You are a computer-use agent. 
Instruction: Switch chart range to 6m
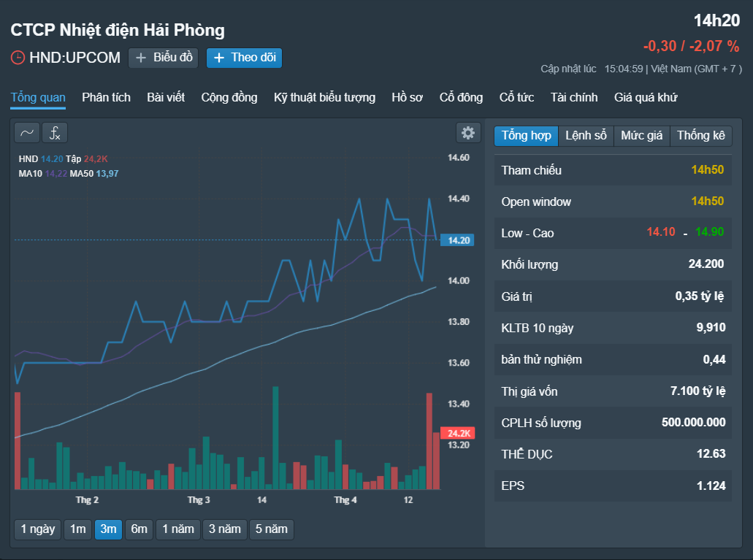(x=139, y=529)
